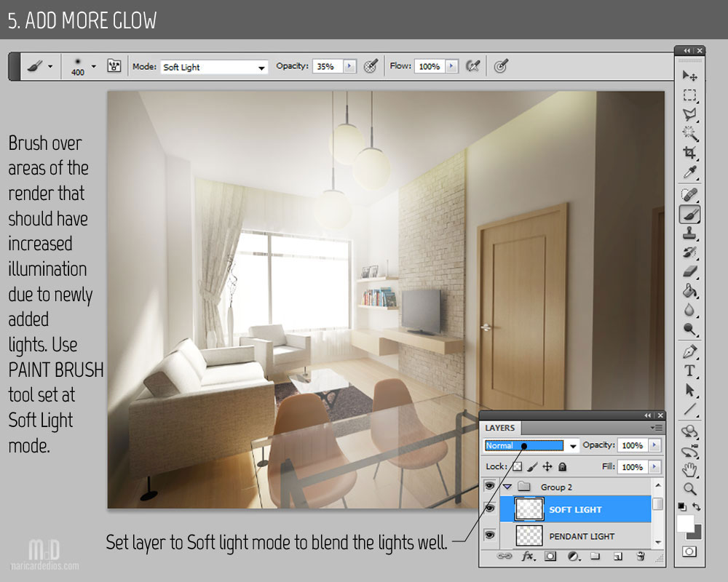This screenshot has height=582, width=728.
Task: Toggle lock transparent pixels
Action: (517, 466)
